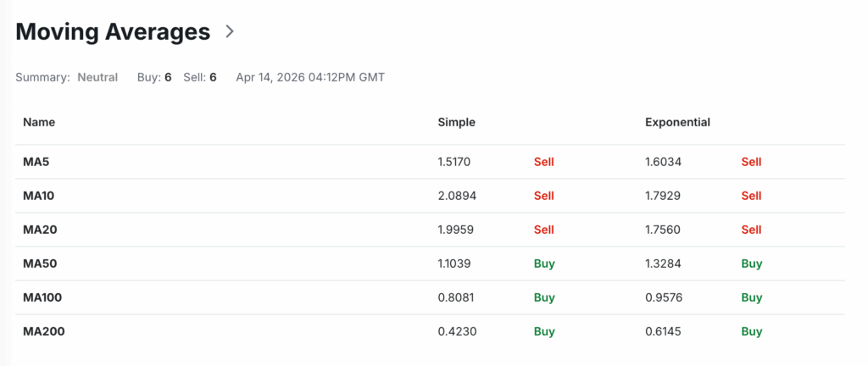The height and width of the screenshot is (366, 868).
Task: Click the MA5 row name
Action: (37, 162)
